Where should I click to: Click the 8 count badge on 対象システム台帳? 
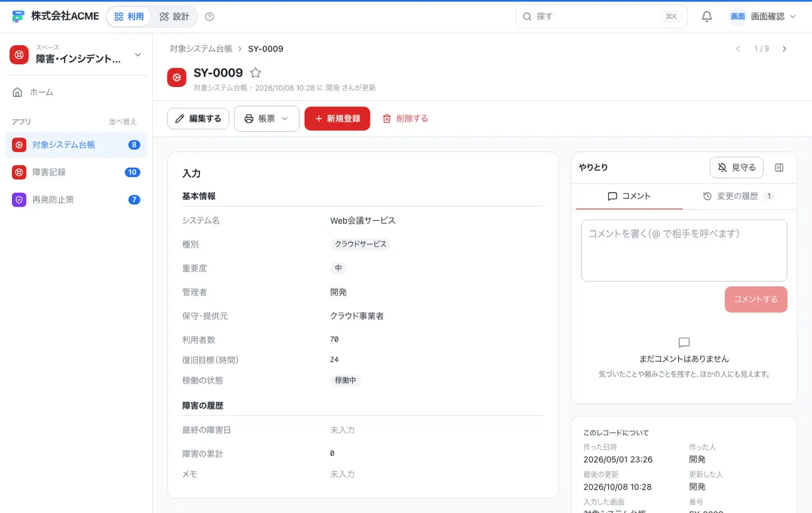pyautogui.click(x=134, y=145)
